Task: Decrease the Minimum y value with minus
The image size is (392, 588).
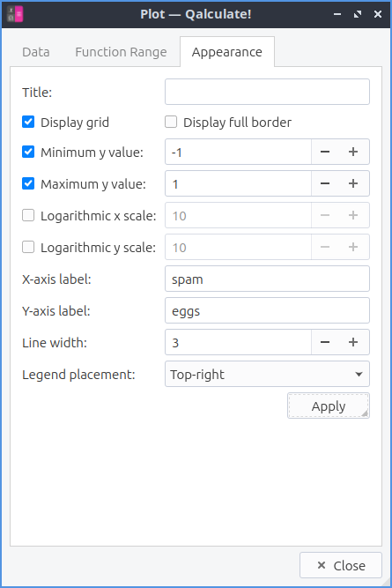Action: (x=325, y=152)
